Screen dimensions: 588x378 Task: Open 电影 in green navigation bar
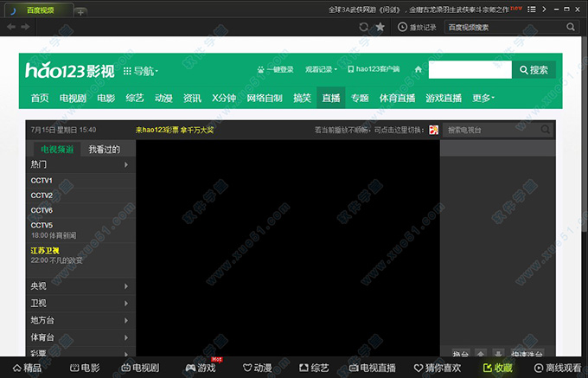(x=106, y=99)
